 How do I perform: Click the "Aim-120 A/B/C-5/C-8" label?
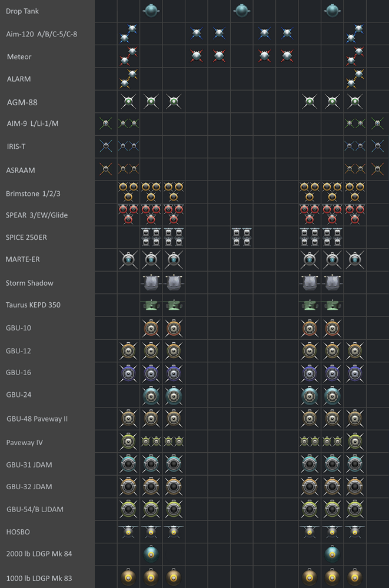coord(42,34)
